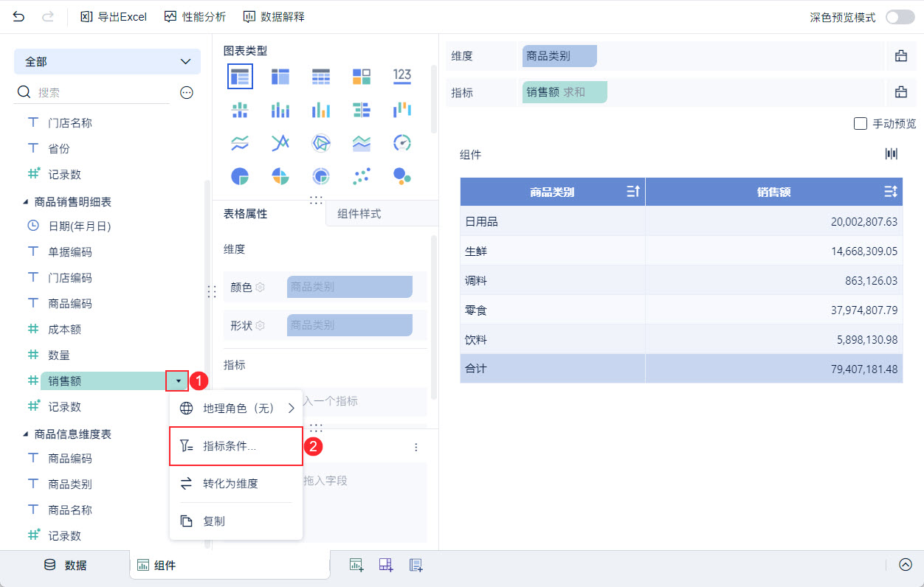924x587 pixels.
Task: Collapse the 商品信息维度表 table group
Action: 25,434
